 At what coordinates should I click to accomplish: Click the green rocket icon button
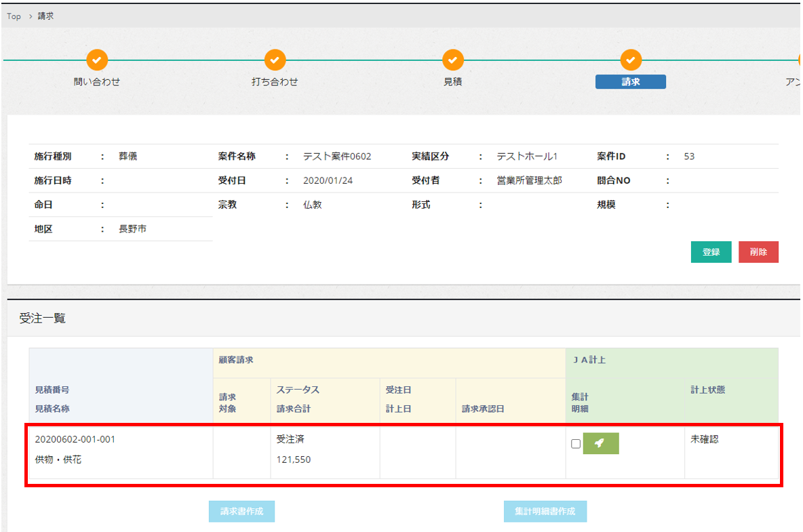pos(600,443)
